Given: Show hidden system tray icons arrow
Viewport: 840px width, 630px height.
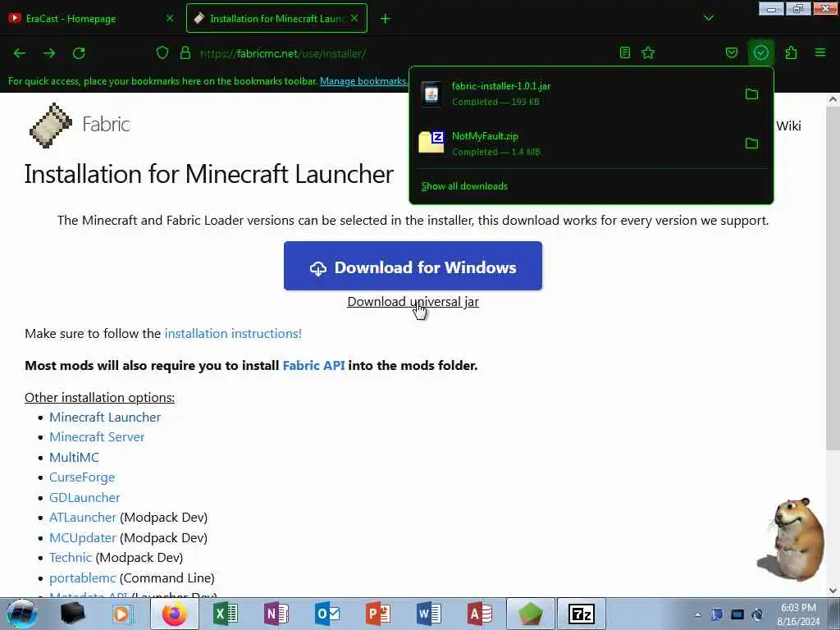Looking at the screenshot, I should (x=697, y=614).
